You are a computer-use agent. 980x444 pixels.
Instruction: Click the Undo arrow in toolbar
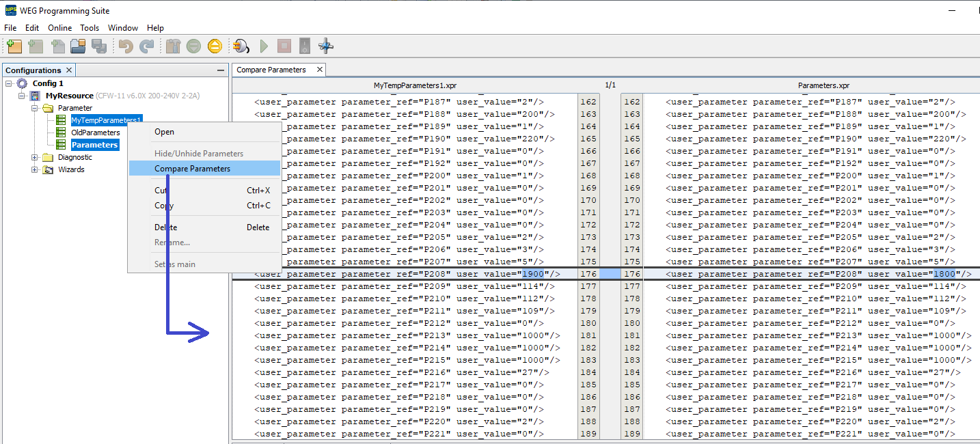click(x=125, y=46)
